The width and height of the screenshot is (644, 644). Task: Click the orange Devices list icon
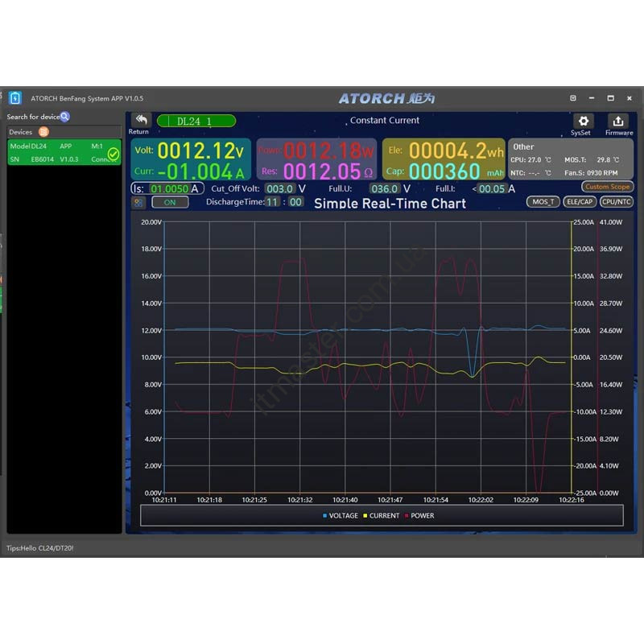tap(43, 132)
